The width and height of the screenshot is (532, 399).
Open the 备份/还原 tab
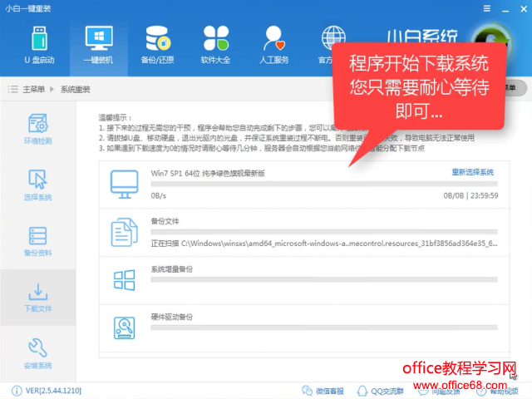click(157, 46)
